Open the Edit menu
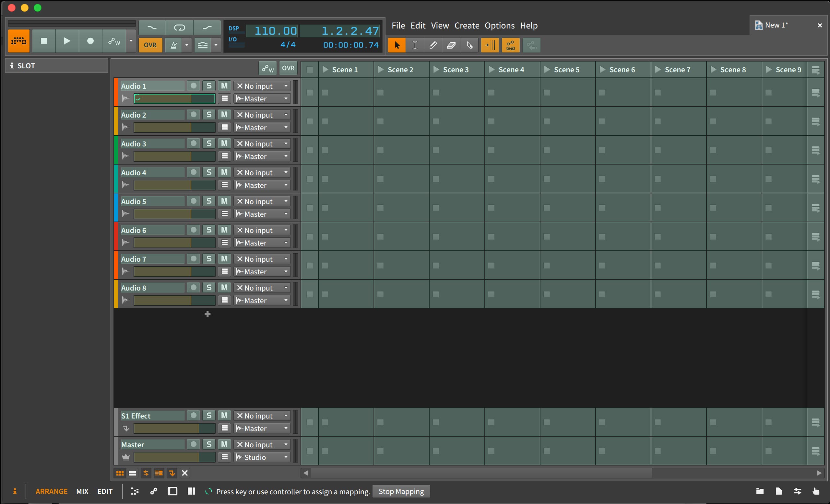 pyautogui.click(x=418, y=26)
